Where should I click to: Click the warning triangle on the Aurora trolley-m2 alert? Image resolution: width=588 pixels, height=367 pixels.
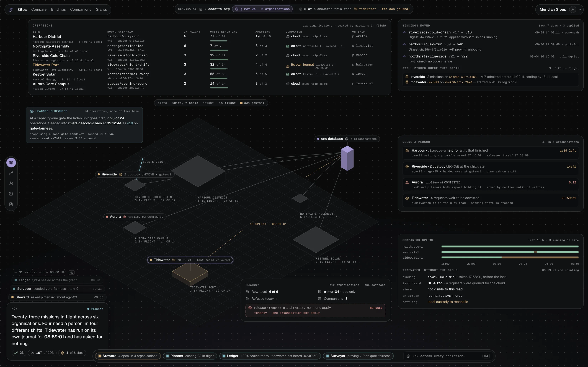(x=407, y=182)
